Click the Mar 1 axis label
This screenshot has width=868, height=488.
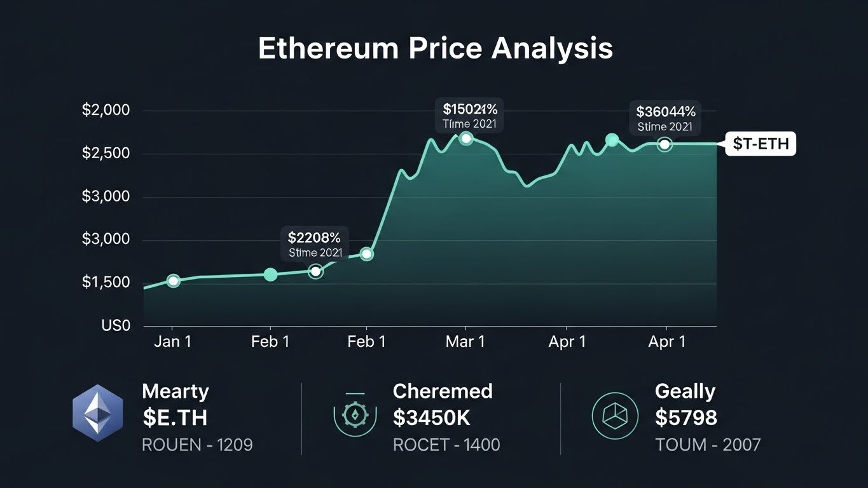465,342
